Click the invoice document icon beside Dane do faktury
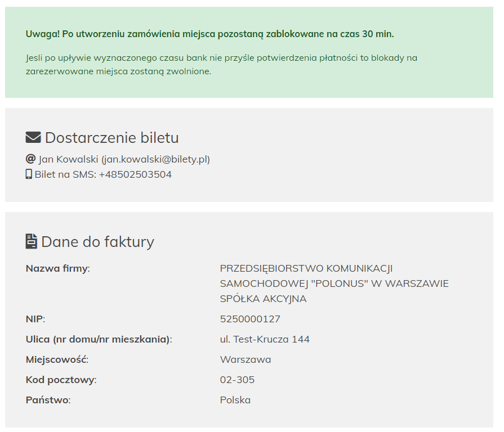Screen dimensions: 504x432 (31, 241)
